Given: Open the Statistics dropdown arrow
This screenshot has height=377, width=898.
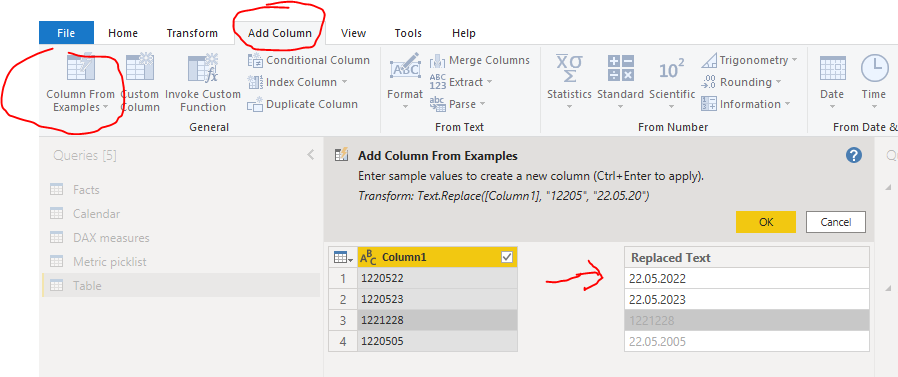Looking at the screenshot, I should (569, 107).
